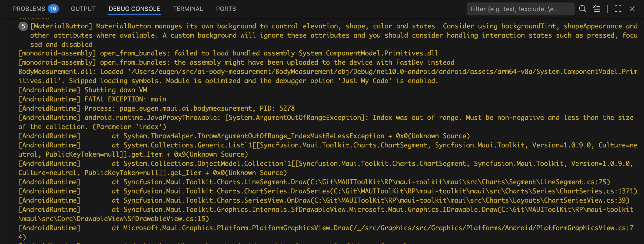The height and width of the screenshot is (244, 644).
Task: Clear the debug console output
Action: (x=596, y=9)
